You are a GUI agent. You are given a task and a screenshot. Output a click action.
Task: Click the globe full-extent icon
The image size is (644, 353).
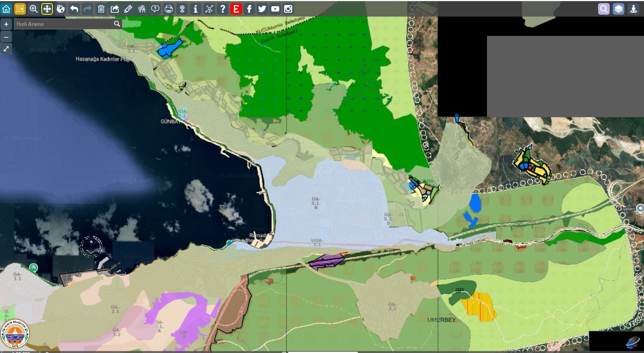61,9
